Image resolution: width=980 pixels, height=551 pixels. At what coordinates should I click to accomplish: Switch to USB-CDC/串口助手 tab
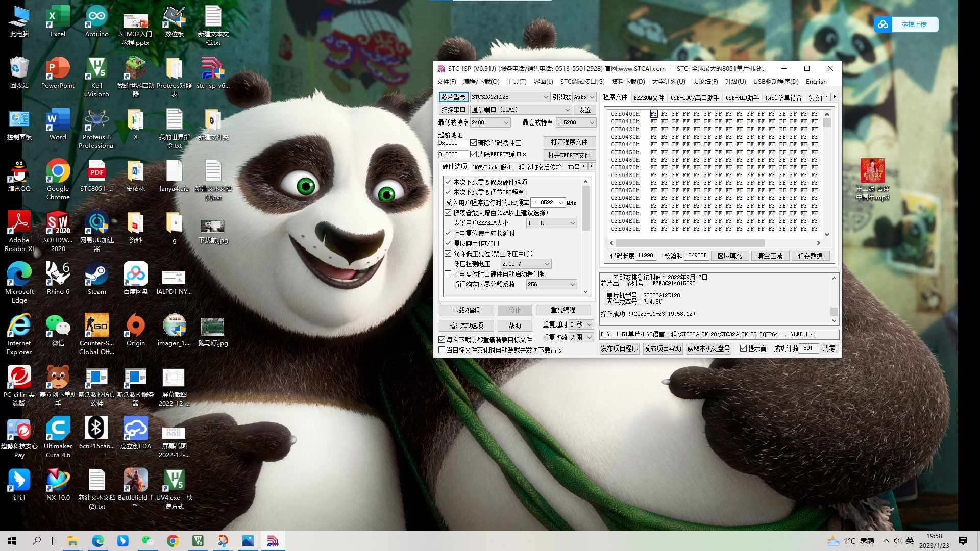tap(695, 97)
